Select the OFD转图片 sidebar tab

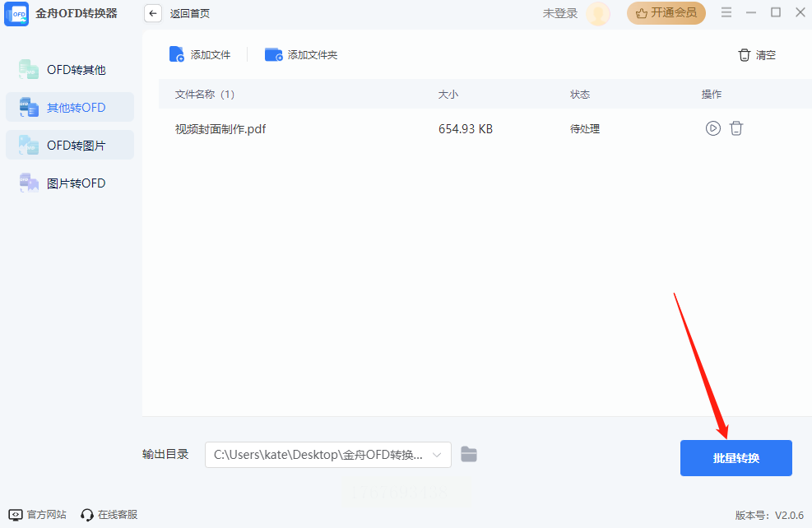70,145
